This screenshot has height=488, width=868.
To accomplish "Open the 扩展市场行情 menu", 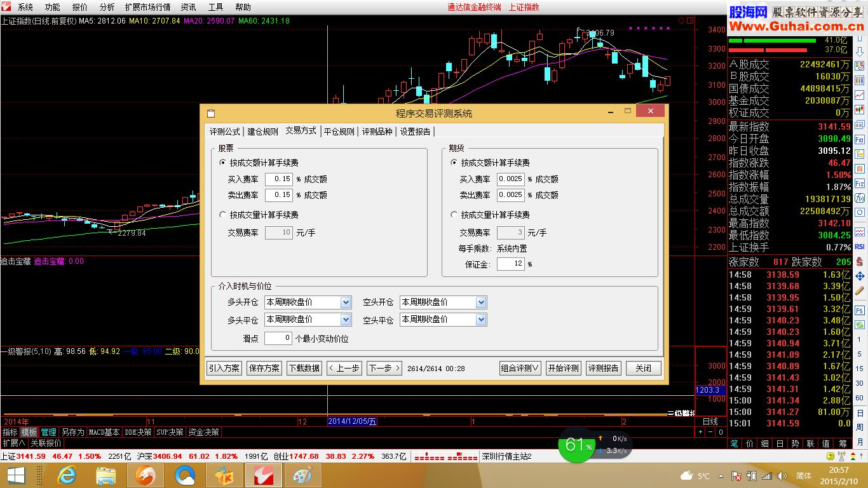I will pos(147,7).
